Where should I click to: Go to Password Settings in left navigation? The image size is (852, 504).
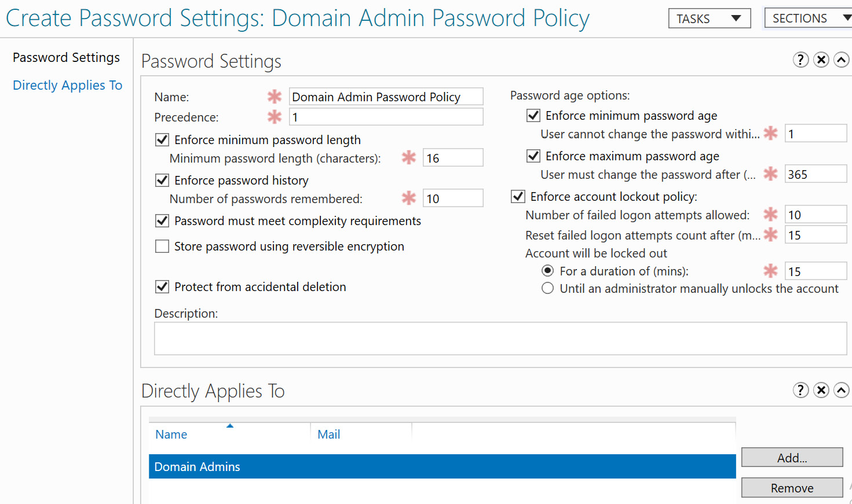(66, 57)
